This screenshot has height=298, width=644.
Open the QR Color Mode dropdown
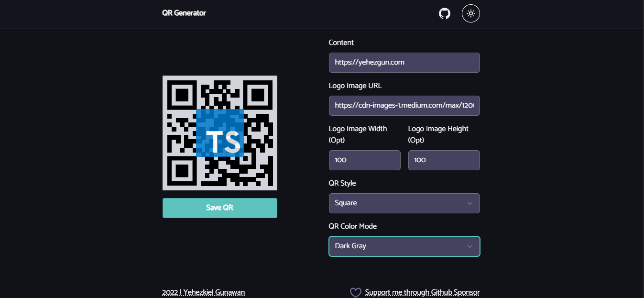[x=404, y=246]
